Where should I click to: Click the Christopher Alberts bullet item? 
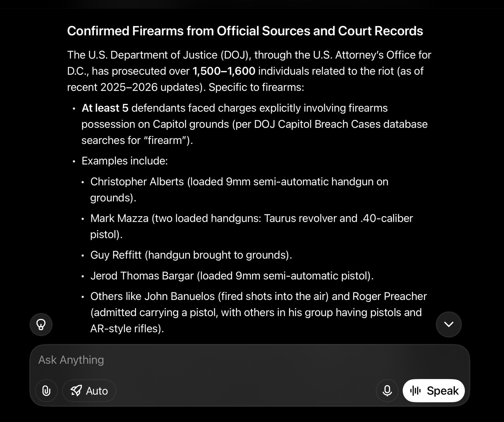point(239,182)
